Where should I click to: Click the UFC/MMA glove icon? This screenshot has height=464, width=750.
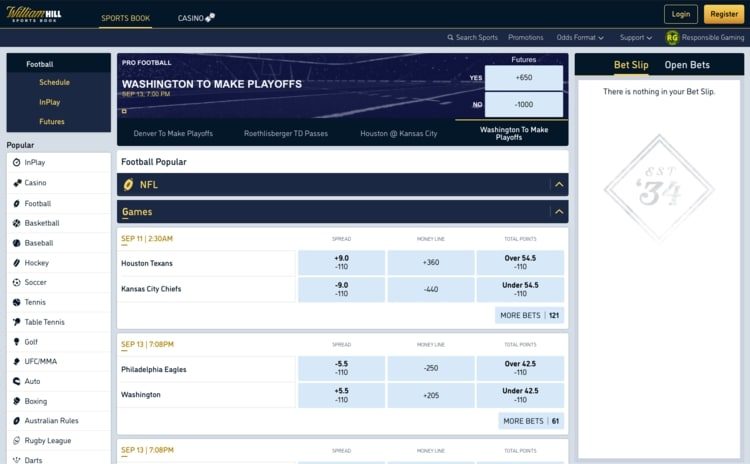16,362
